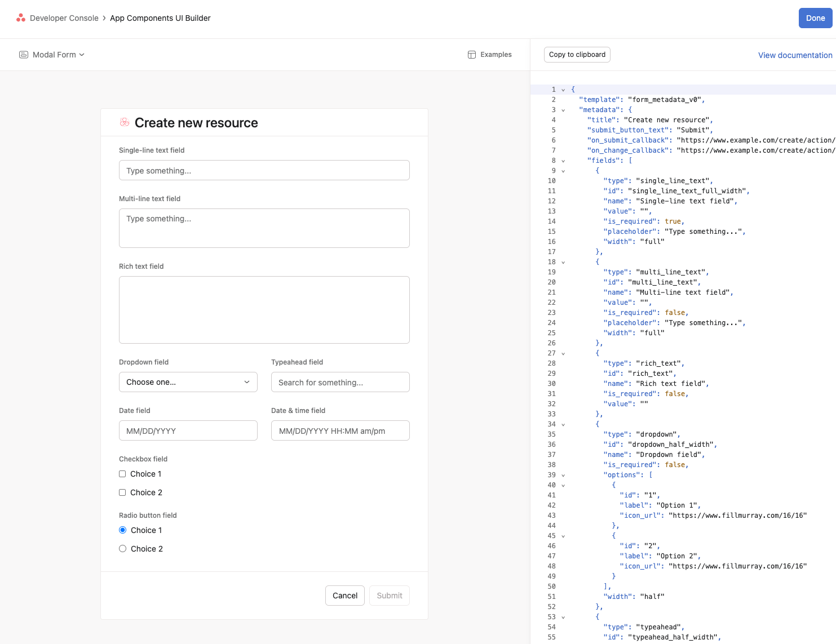The image size is (836, 644).
Task: Collapse the metadata fold arrow at line 3
Action: pos(563,110)
